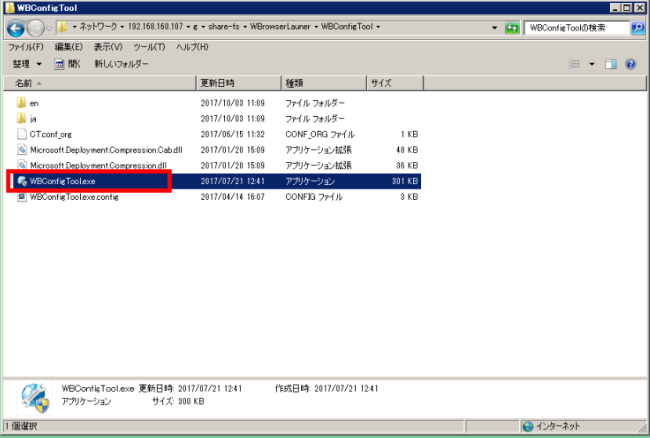Expand the 整理 (Organize) dropdown
650x438 pixels.
coord(27,64)
